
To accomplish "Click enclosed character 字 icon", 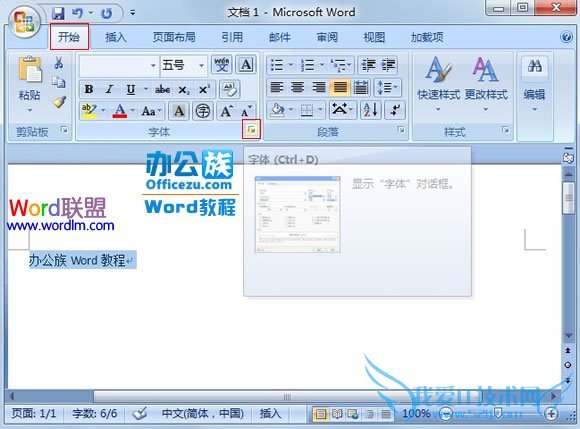I will coord(203,111).
